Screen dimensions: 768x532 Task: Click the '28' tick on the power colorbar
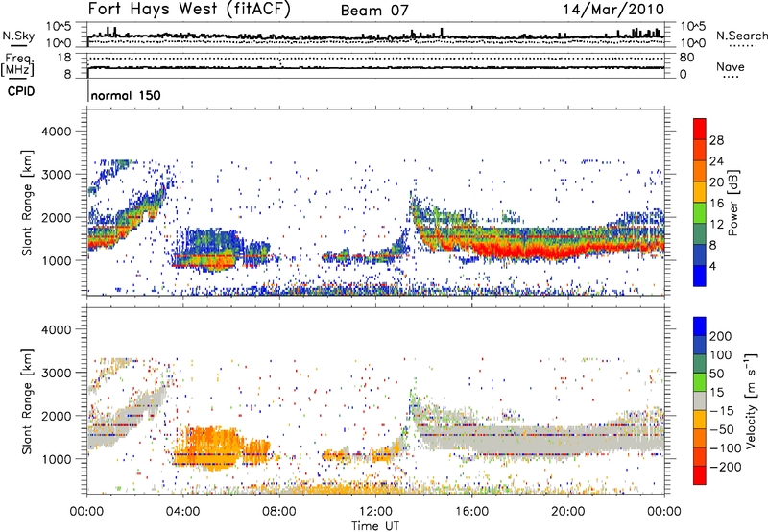click(x=716, y=140)
